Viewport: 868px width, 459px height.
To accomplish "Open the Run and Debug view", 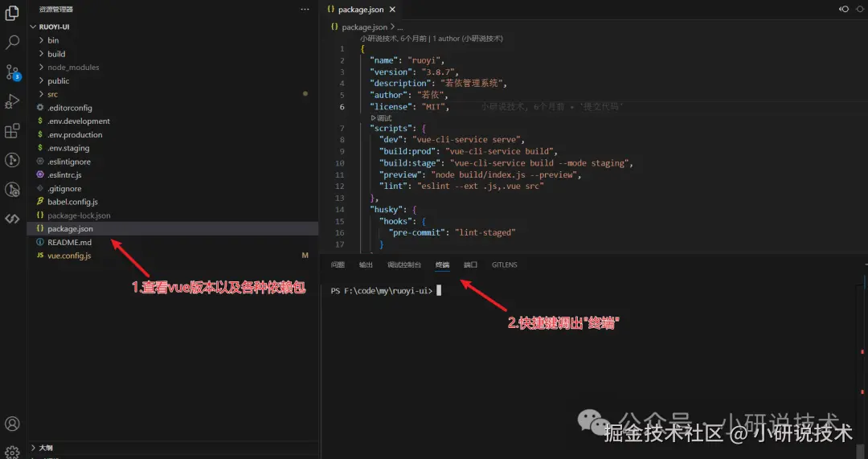I will (12, 101).
